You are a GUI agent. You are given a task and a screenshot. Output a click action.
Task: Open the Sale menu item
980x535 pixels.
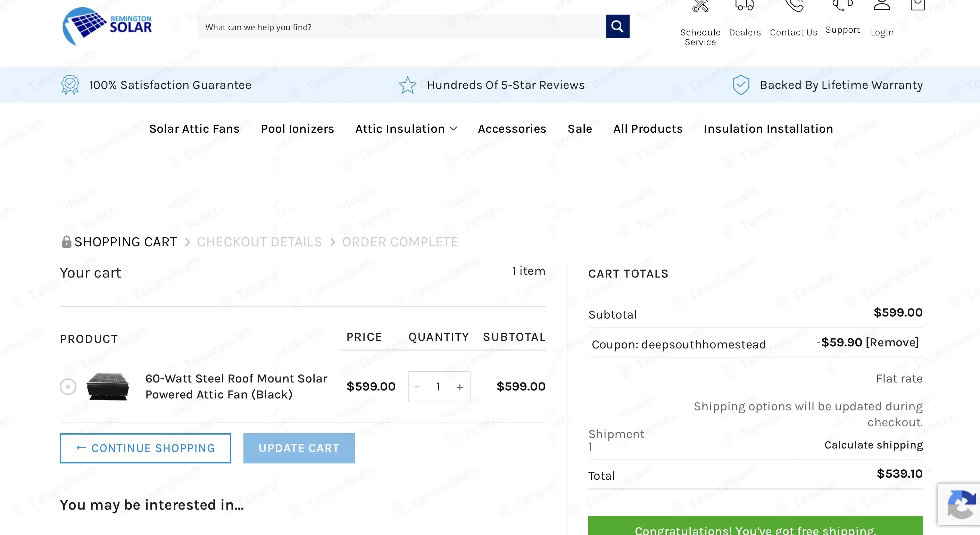coord(580,129)
